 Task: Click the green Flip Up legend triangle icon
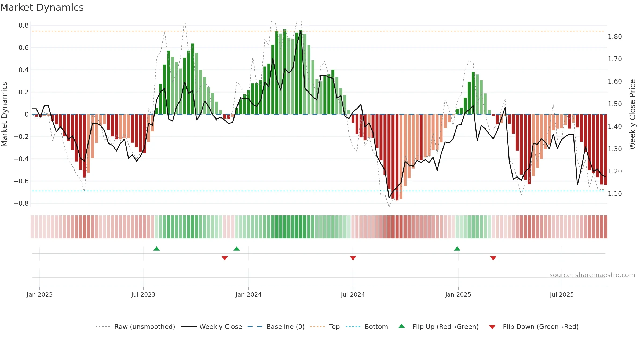tap(402, 326)
